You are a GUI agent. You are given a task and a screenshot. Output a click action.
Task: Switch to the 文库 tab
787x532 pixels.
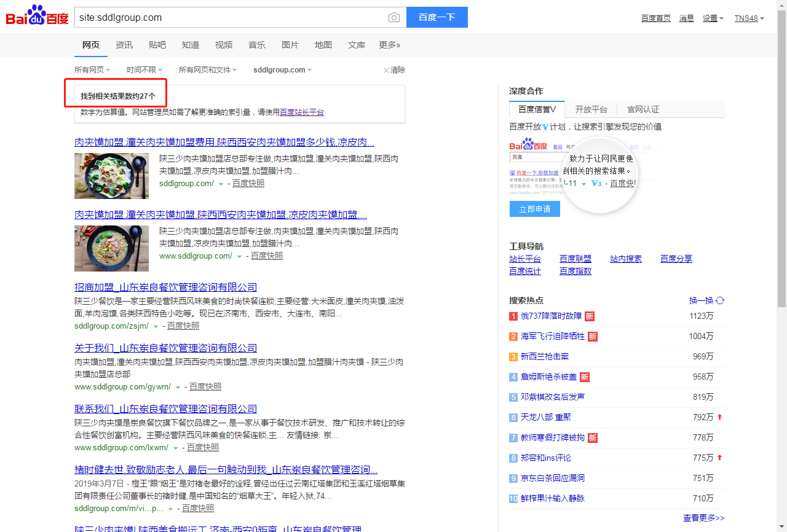[x=357, y=45]
